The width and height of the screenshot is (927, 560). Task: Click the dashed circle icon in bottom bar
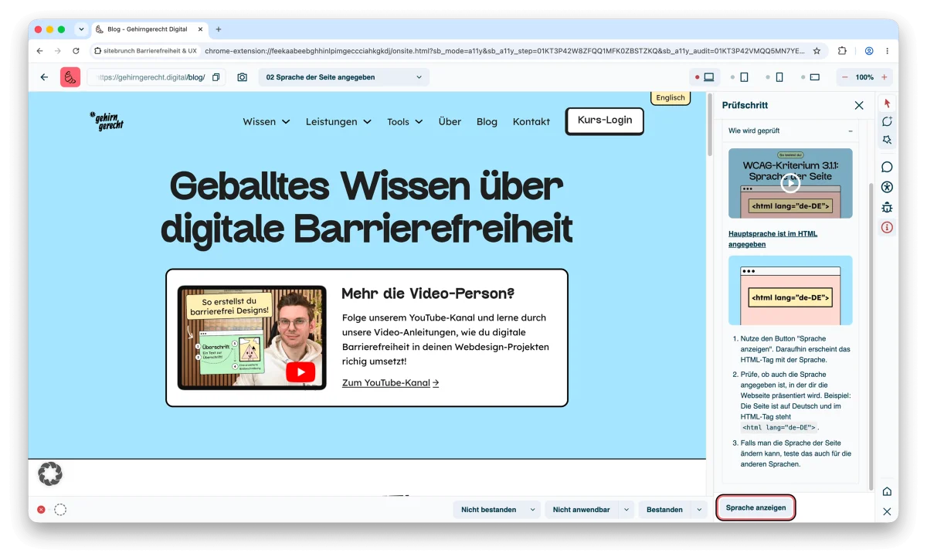coord(60,510)
